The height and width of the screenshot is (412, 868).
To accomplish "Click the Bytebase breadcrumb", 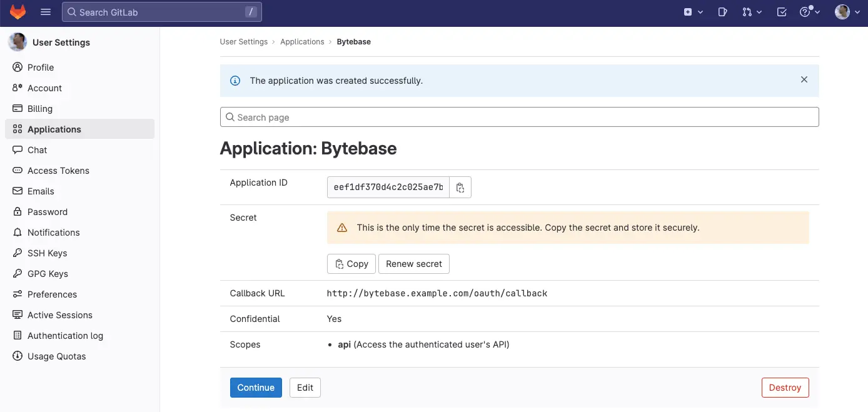I will coord(353,42).
